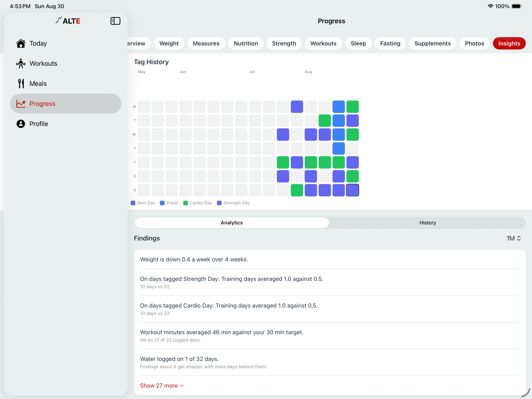Click the Cardio Day legend swatch

tap(185, 203)
